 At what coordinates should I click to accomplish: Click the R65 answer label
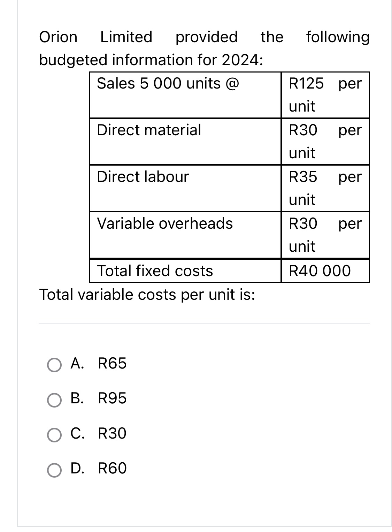112,364
